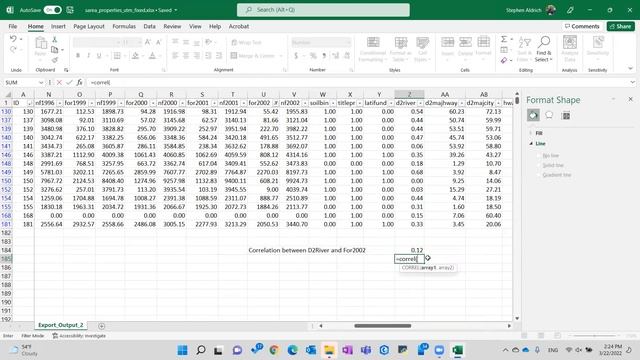Click the save icon beside AutoSave

click(70, 10)
